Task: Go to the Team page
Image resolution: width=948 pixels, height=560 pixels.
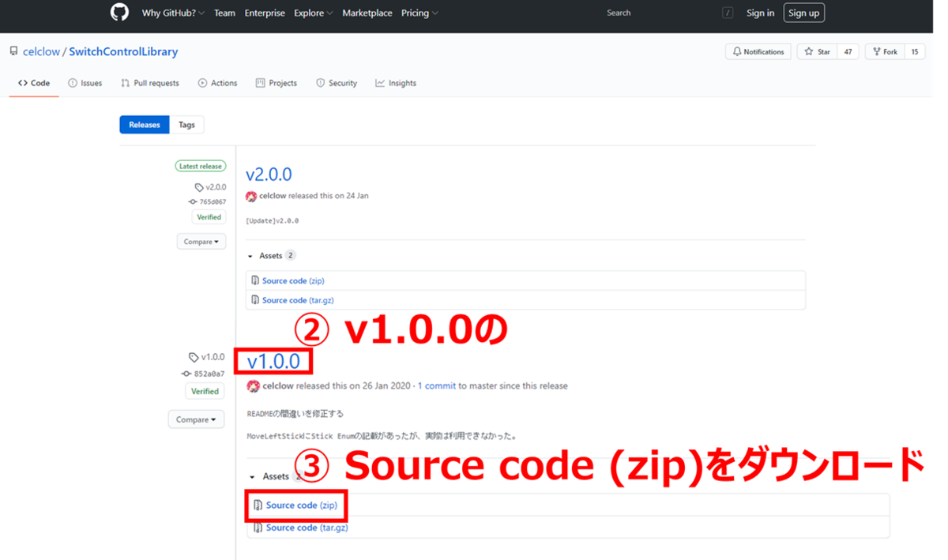Action: pyautogui.click(x=224, y=13)
